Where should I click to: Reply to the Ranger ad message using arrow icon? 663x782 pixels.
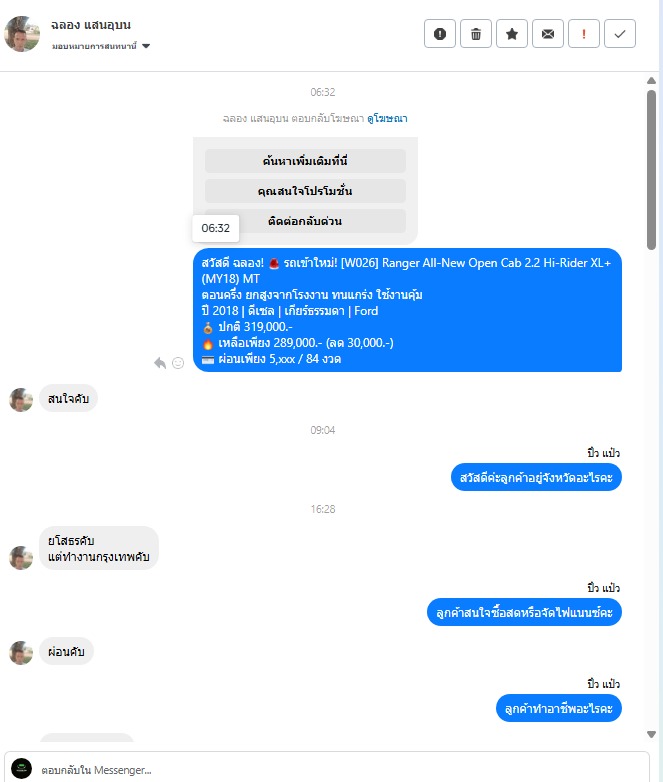pyautogui.click(x=160, y=363)
